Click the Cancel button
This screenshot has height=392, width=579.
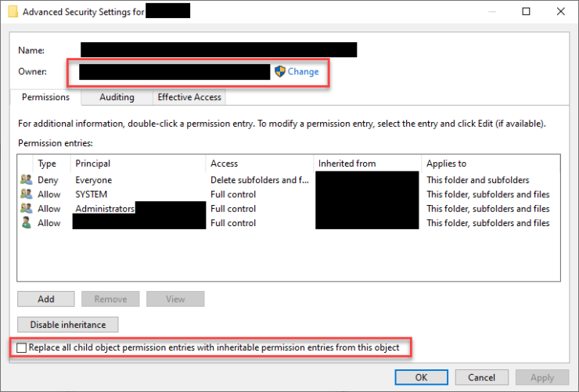[481, 376]
